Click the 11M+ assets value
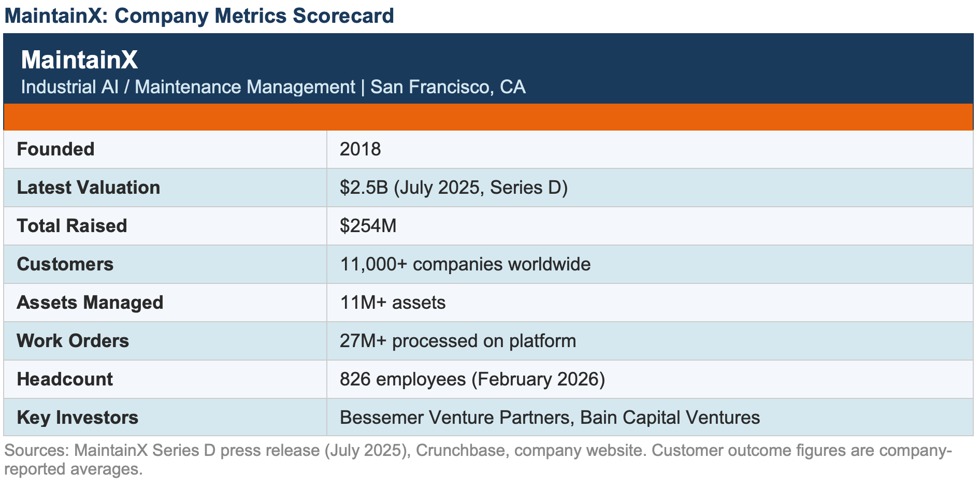980x487 pixels. tap(393, 303)
